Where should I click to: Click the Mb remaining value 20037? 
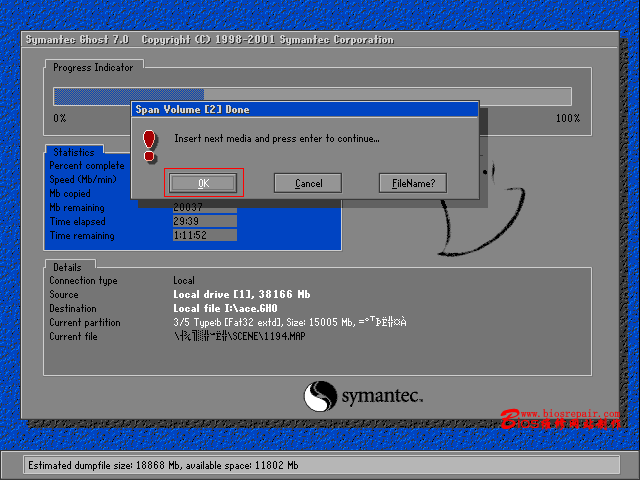[205, 207]
